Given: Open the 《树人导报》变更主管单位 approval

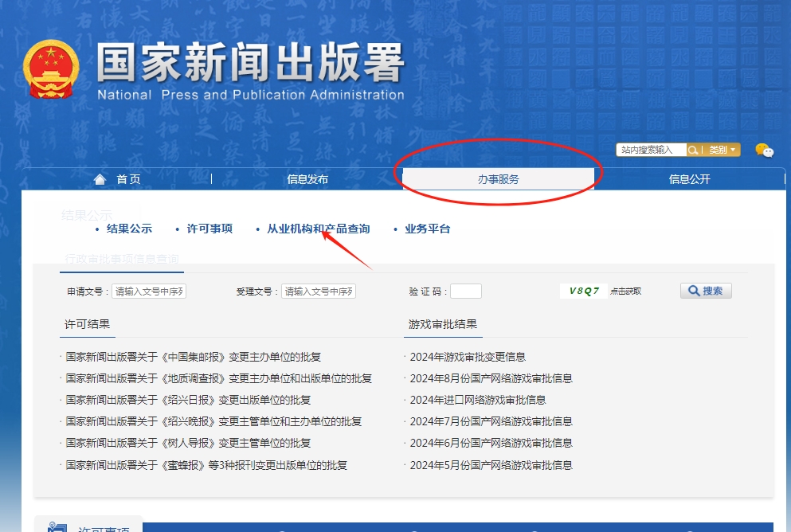Looking at the screenshot, I should click(188, 444).
